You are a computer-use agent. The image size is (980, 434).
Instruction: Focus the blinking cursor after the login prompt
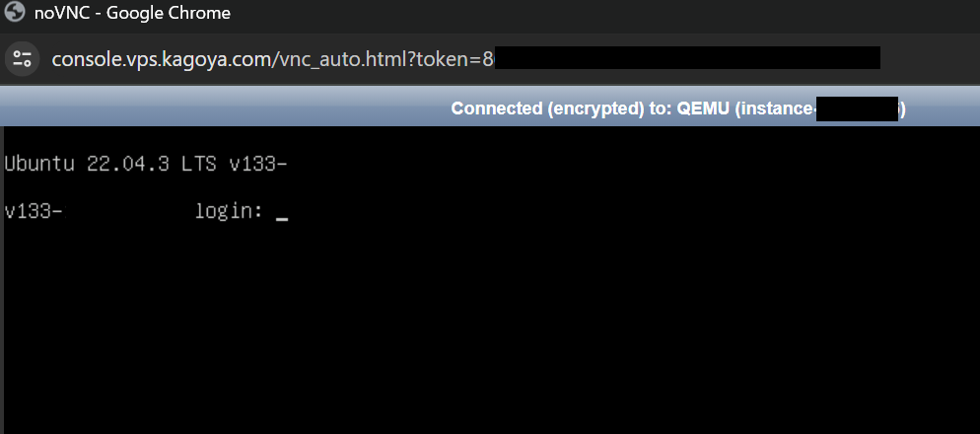282,212
